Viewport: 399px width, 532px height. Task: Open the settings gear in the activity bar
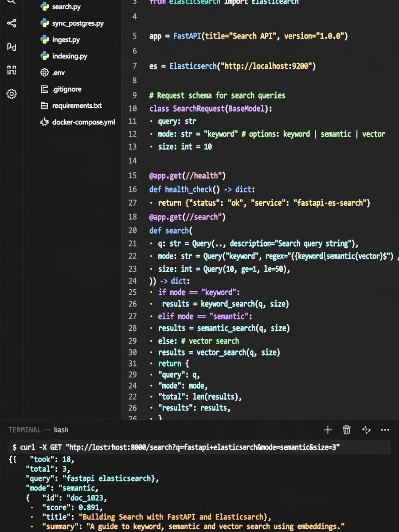point(12,94)
